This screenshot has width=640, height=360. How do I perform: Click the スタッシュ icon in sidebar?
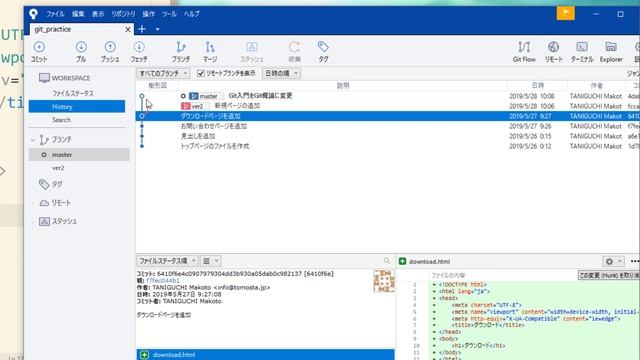point(44,221)
